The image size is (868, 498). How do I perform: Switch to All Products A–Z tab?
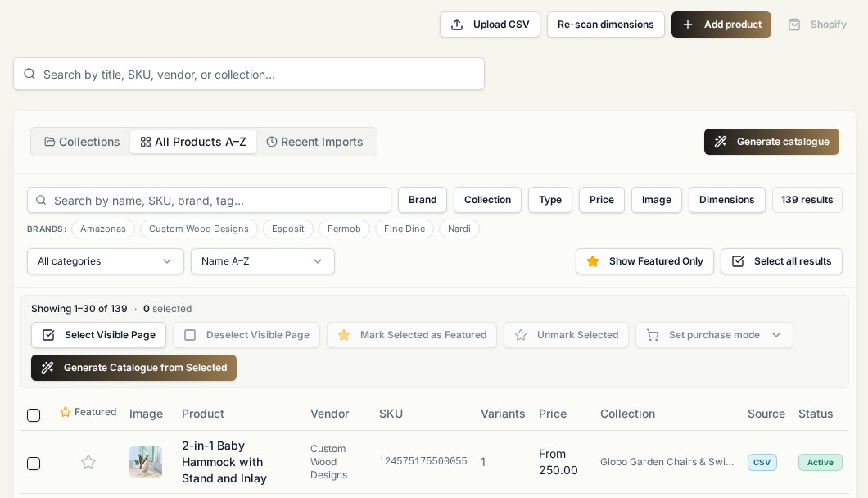click(x=193, y=142)
